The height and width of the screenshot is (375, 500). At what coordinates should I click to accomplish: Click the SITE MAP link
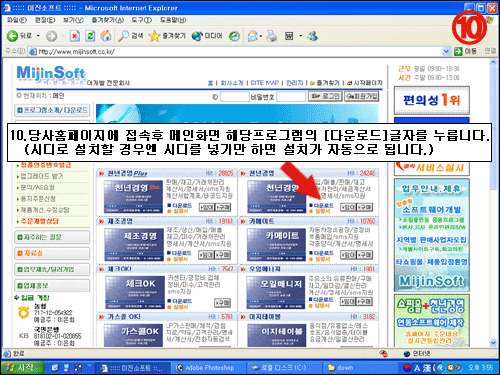[x=264, y=83]
